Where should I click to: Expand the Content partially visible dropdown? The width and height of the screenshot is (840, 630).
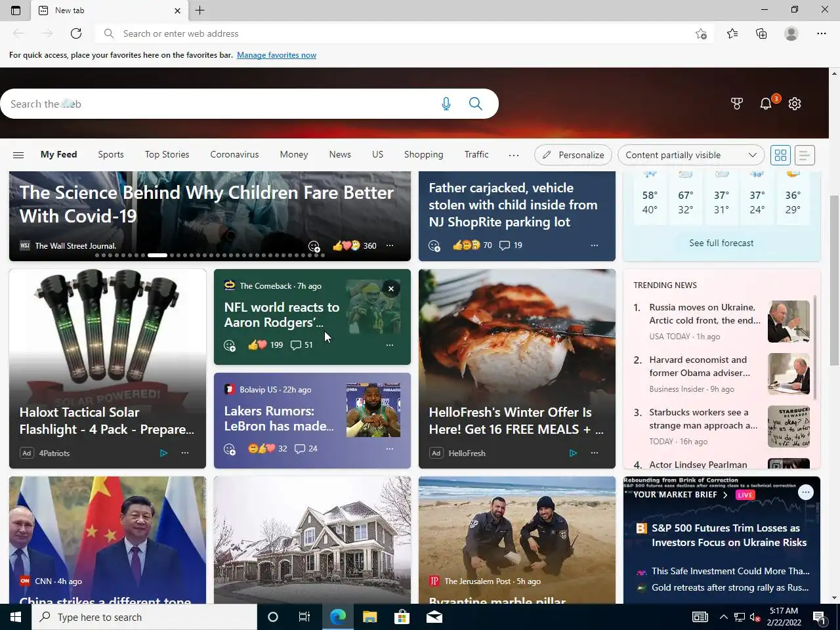pyautogui.click(x=691, y=155)
